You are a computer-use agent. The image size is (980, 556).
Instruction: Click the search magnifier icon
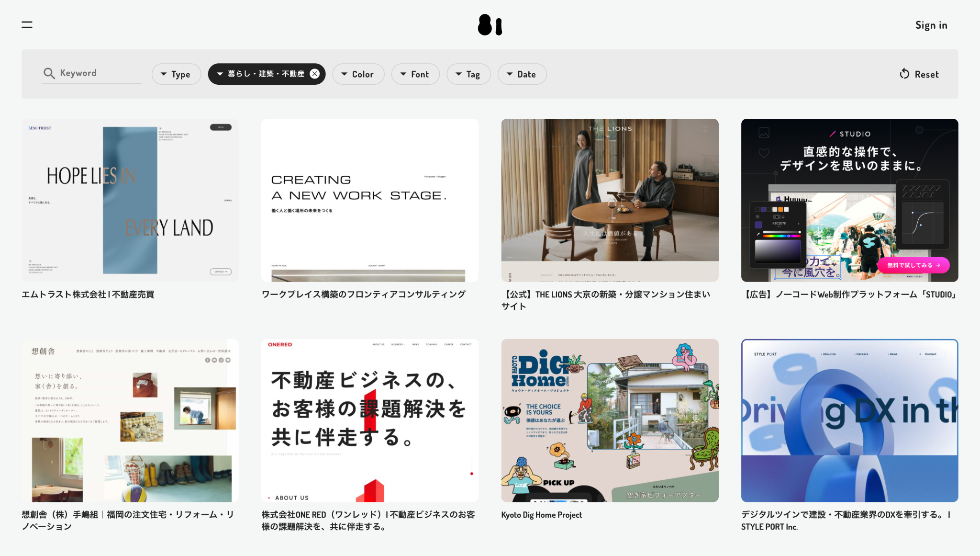coord(49,73)
